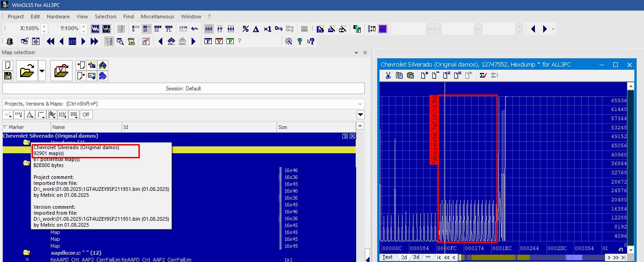Toggle LoHi/HiLo byte order

click(x=183, y=29)
